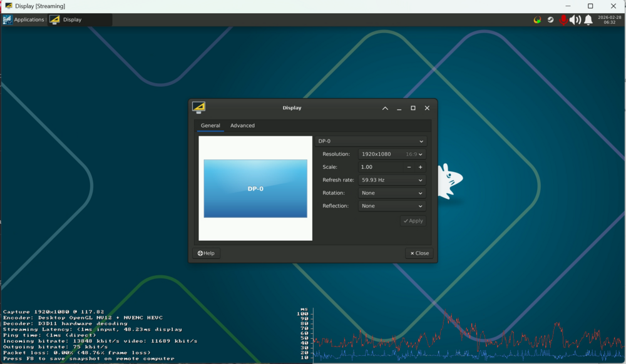Increase scale with the plus button

pos(420,167)
